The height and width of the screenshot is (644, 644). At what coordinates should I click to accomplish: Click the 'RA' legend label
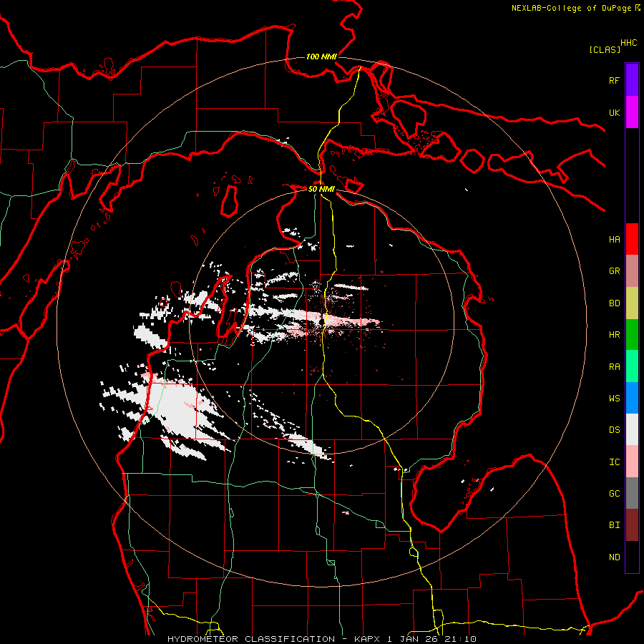click(614, 367)
